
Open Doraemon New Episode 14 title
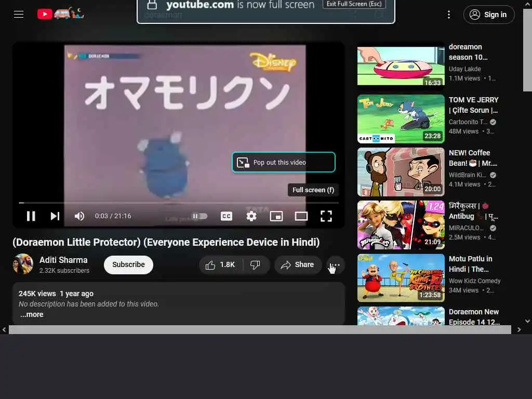point(474,316)
